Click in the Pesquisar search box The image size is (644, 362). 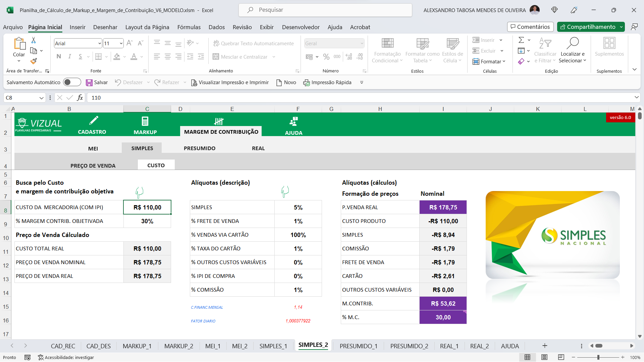tap(325, 10)
